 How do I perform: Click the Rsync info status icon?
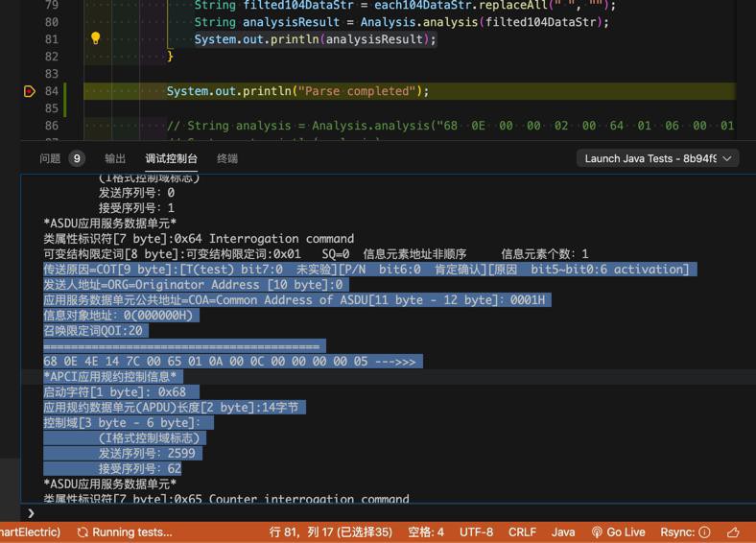[704, 532]
